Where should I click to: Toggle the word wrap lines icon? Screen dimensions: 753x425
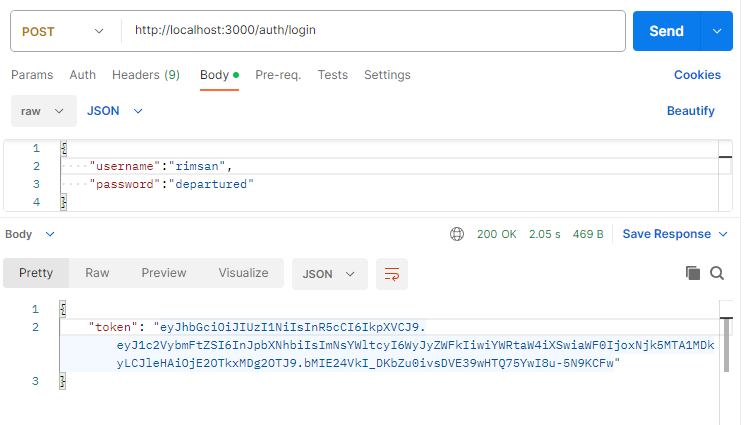click(x=392, y=274)
